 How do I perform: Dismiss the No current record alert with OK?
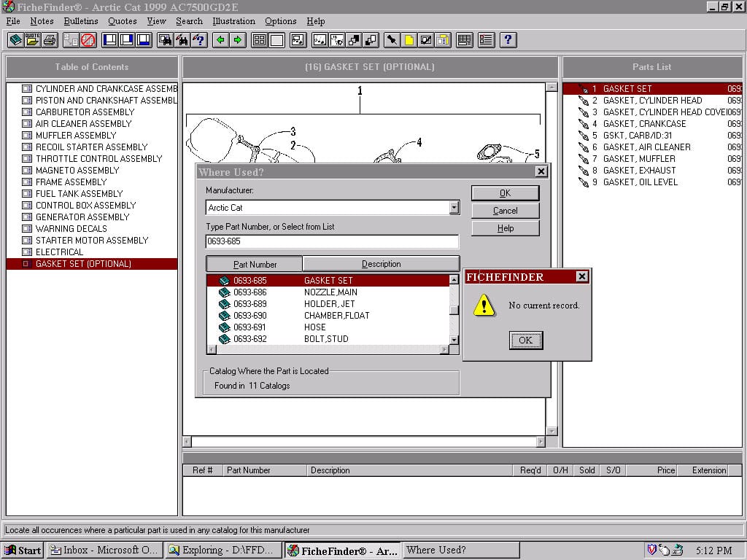pos(525,340)
